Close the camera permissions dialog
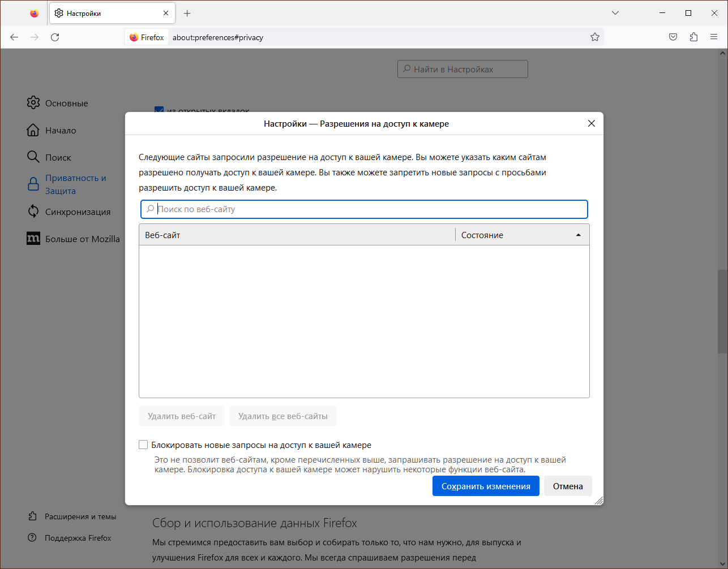Viewport: 728px width, 569px height. pos(591,123)
